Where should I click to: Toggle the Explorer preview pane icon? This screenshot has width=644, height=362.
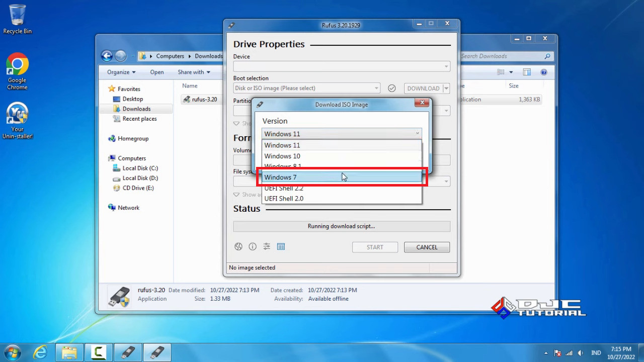tap(527, 72)
